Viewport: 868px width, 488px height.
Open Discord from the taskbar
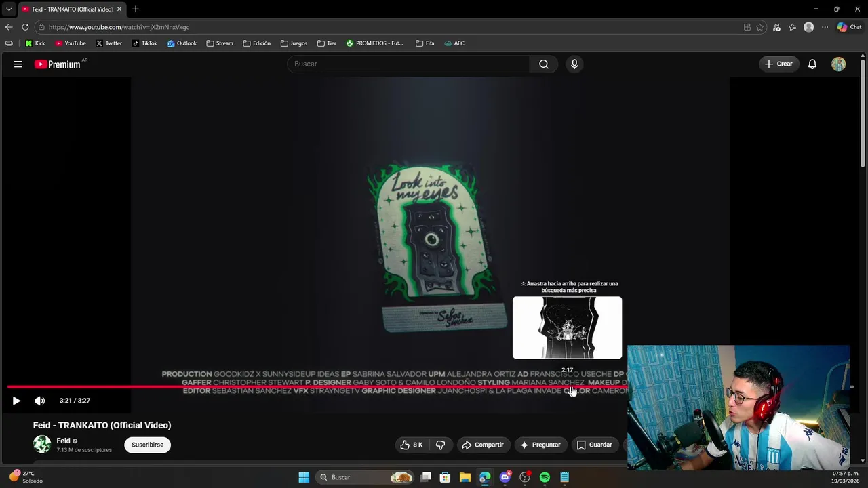505,477
